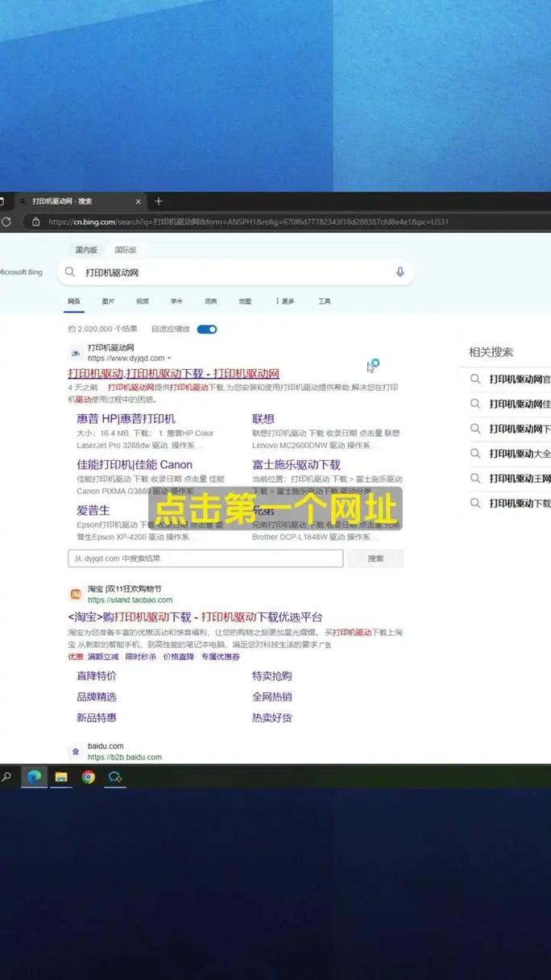The height and width of the screenshot is (980, 551).
Task: Open the 直降特价 Taobao sublink
Action: [97, 676]
